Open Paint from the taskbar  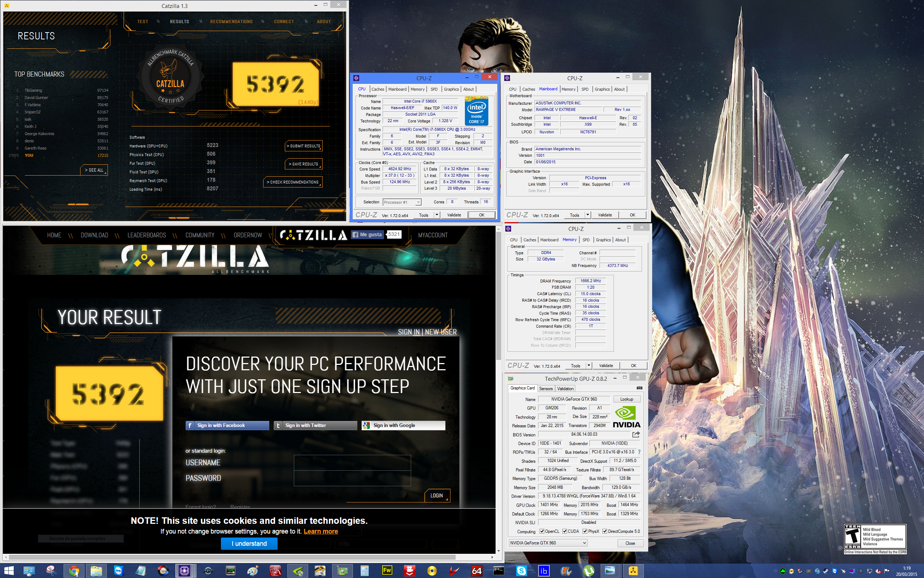coord(253,571)
